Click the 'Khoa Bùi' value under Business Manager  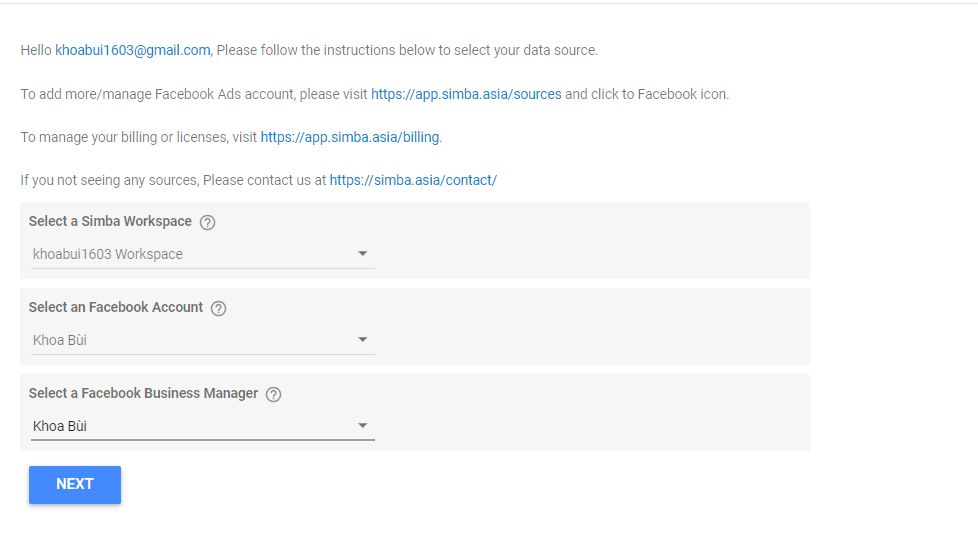[60, 426]
